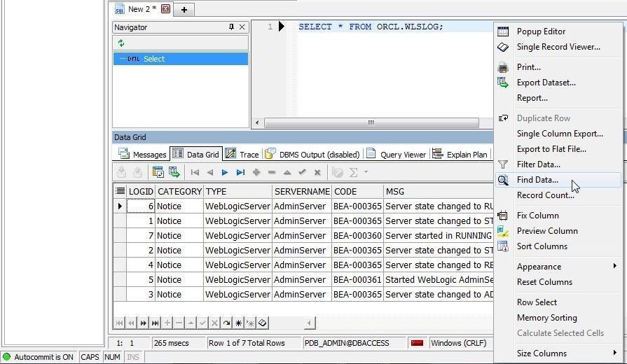Viewport: 627px width, 364px height.
Task: Close the Navigator panel
Action: [242, 27]
